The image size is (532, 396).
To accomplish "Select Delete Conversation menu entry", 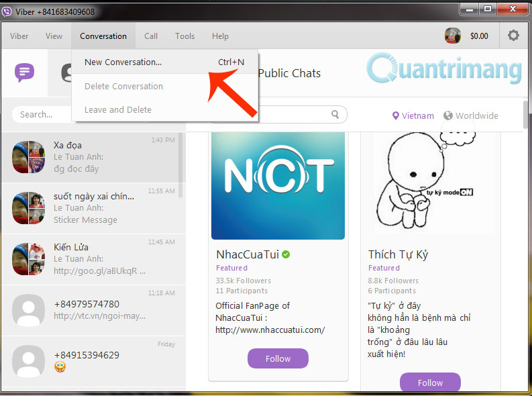I will click(x=165, y=86).
